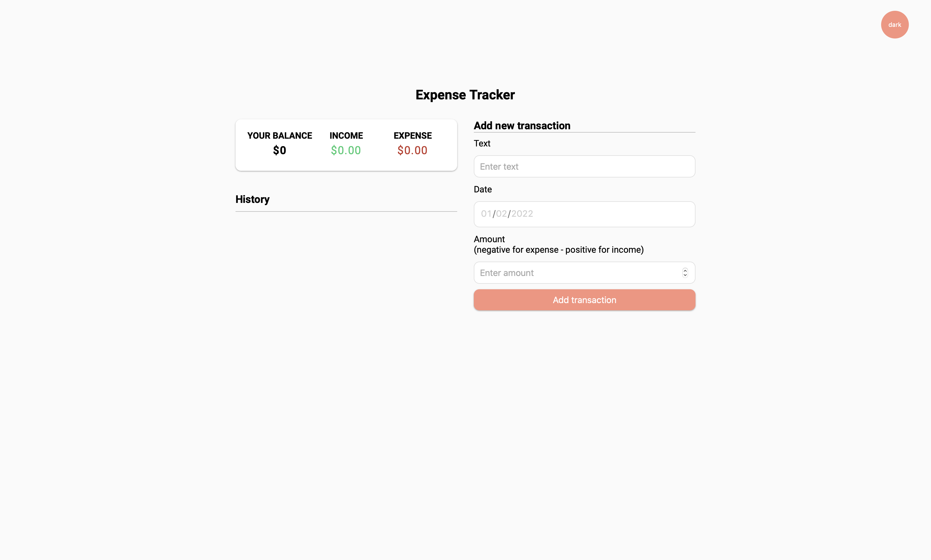
Task: Click the YOUR BALANCE label
Action: [x=280, y=135]
